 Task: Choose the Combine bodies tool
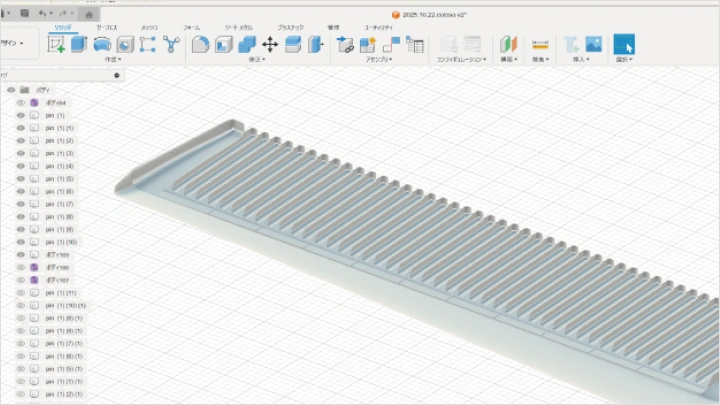(247, 45)
